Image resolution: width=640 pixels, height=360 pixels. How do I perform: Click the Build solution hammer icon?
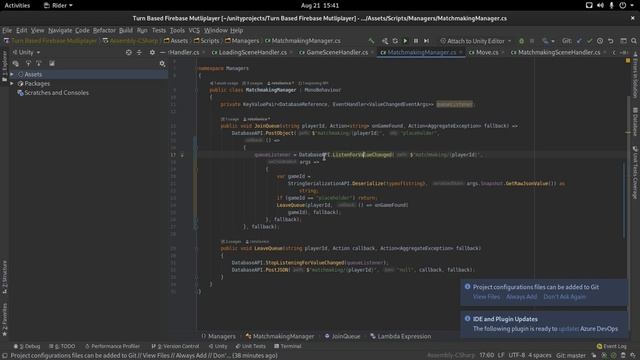[x=371, y=41]
